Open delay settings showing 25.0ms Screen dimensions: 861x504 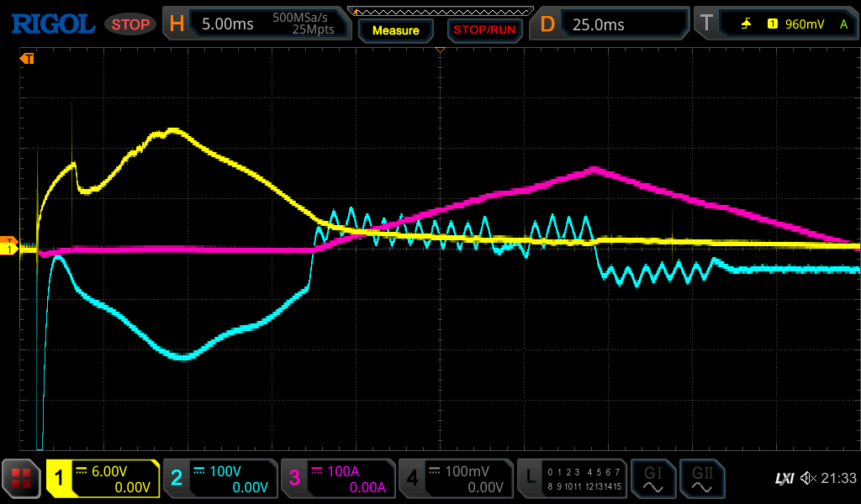(611, 24)
